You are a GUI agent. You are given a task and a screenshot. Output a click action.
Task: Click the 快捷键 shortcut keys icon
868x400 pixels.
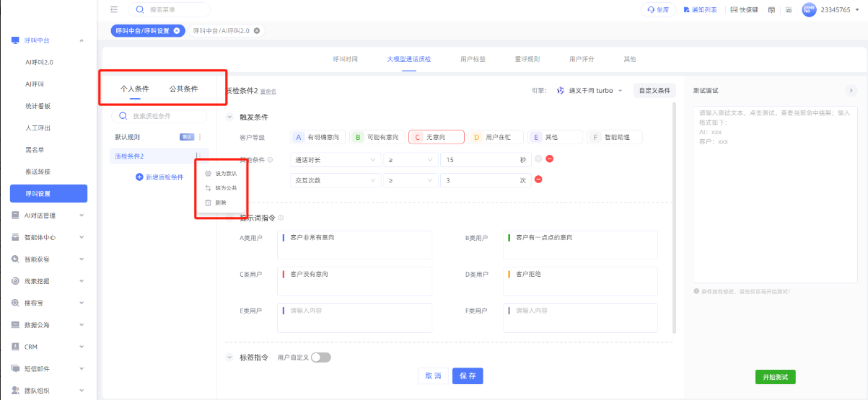click(x=744, y=10)
